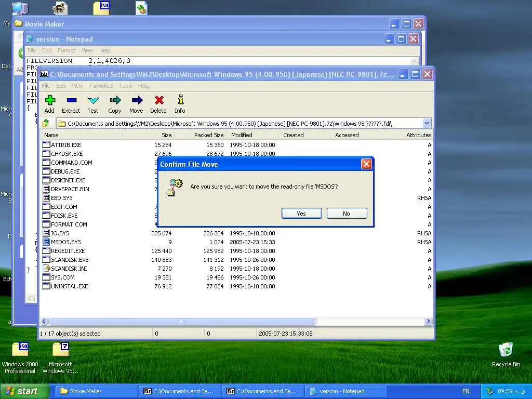Click the Test archive toolbar icon

coord(93,100)
